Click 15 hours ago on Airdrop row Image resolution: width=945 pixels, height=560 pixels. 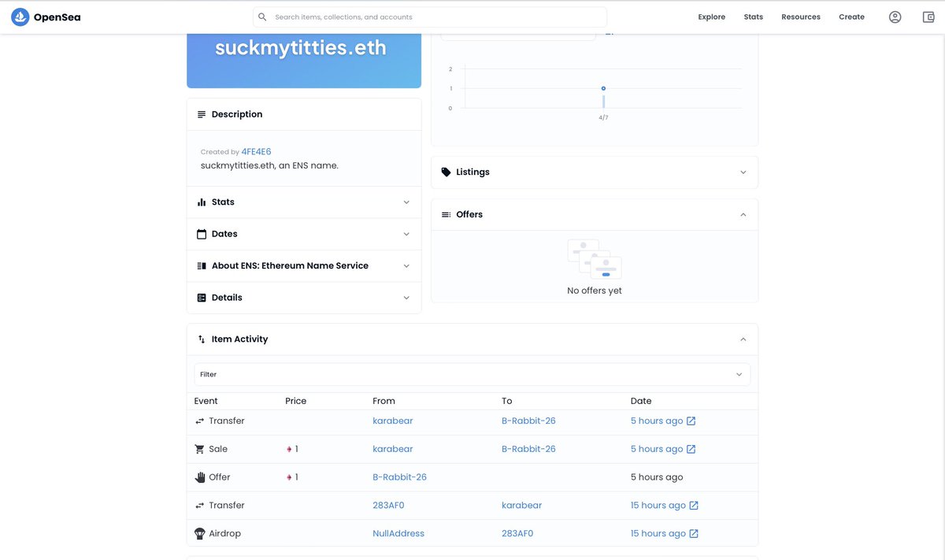(658, 534)
